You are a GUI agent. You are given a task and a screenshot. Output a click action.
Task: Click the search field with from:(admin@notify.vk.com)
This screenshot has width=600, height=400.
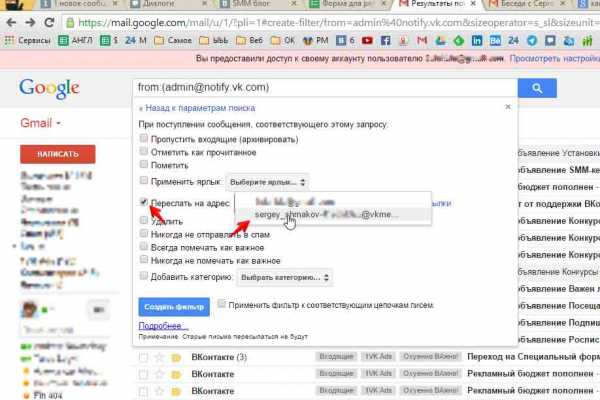(x=325, y=88)
